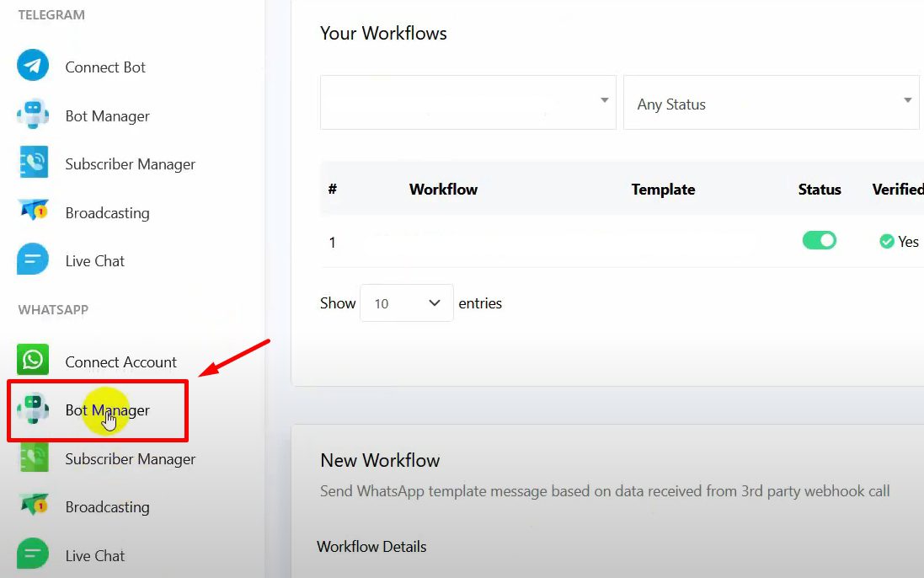Select WhatsApp Bot Manager menu item
Viewport: 924px width, 578px height.
pos(108,410)
